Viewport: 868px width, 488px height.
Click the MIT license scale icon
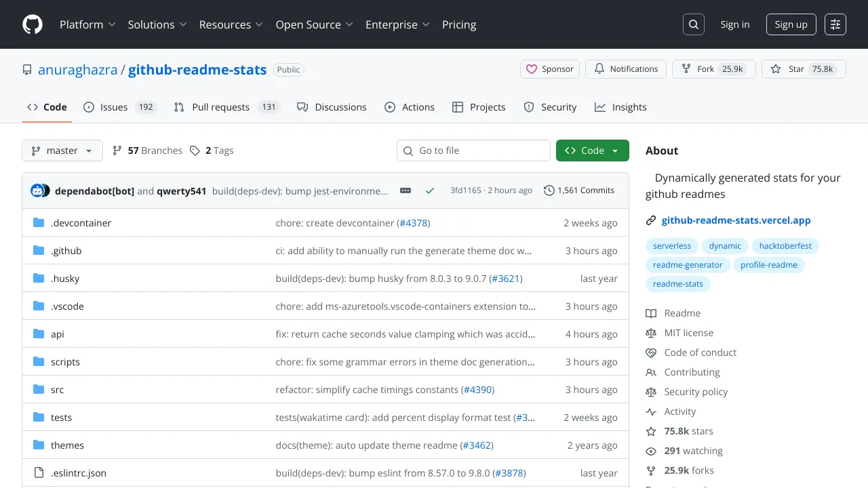(x=651, y=333)
